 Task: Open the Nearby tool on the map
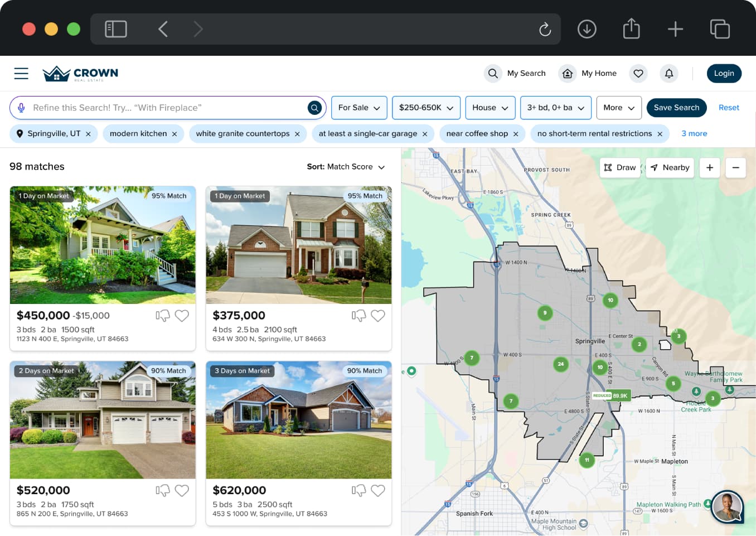tap(670, 167)
